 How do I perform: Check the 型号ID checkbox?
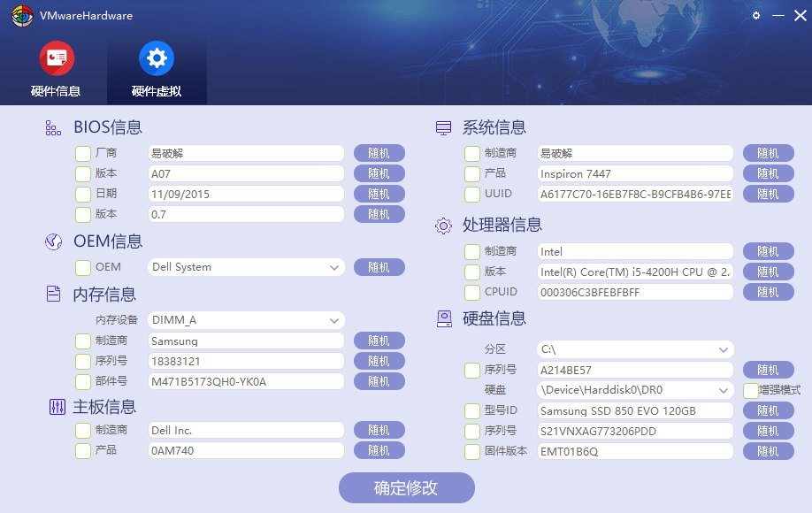[x=472, y=411]
